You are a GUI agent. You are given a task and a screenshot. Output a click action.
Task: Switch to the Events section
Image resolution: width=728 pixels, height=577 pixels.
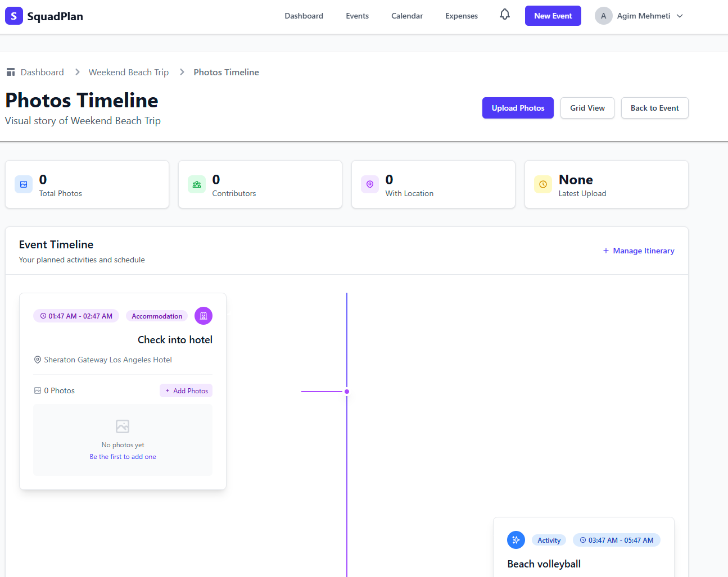(x=357, y=16)
